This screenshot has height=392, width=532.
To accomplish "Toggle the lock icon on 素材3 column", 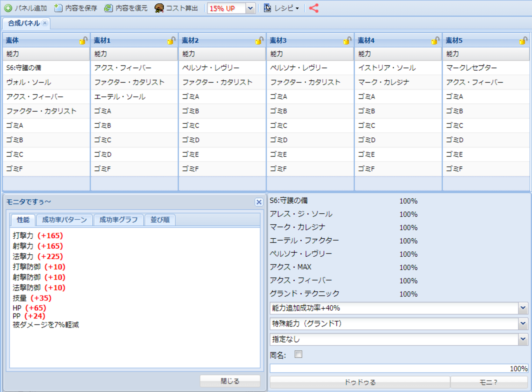I will [x=347, y=40].
